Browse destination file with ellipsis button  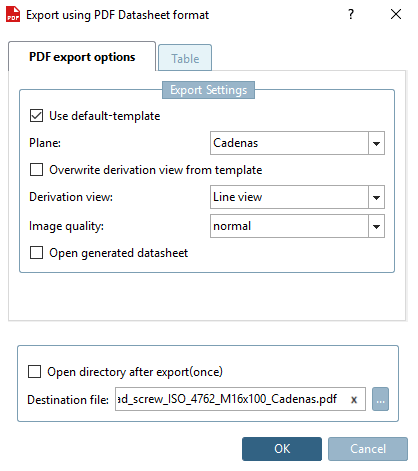(380, 399)
